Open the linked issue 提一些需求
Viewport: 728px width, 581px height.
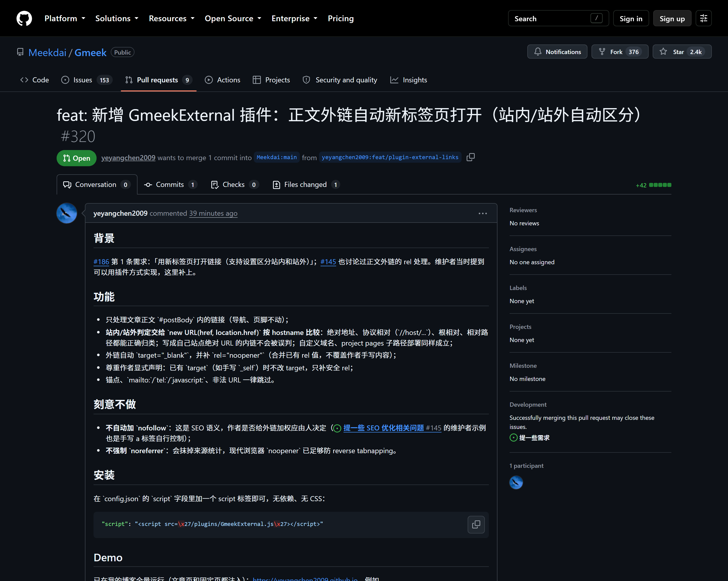point(534,438)
